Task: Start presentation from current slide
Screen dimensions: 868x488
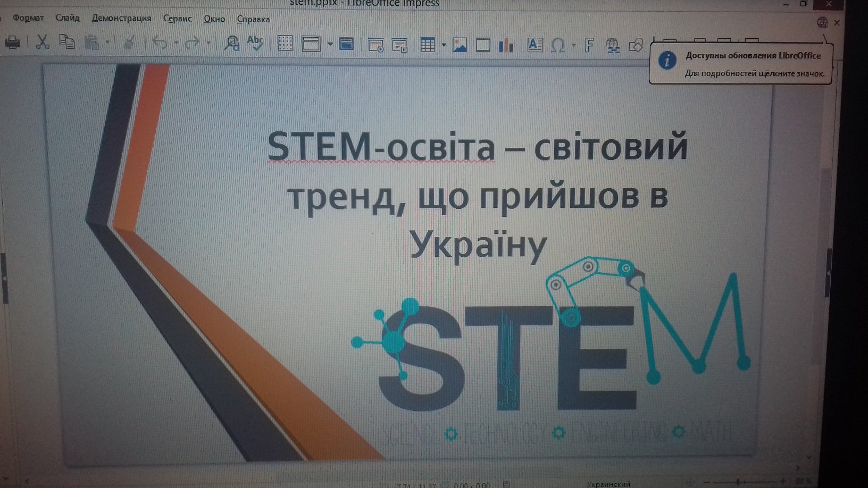Action: click(399, 45)
